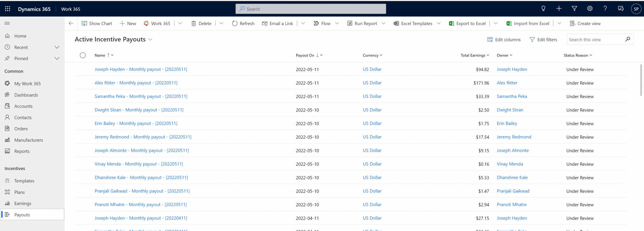
Task: Click Edit columns button
Action: point(504,40)
